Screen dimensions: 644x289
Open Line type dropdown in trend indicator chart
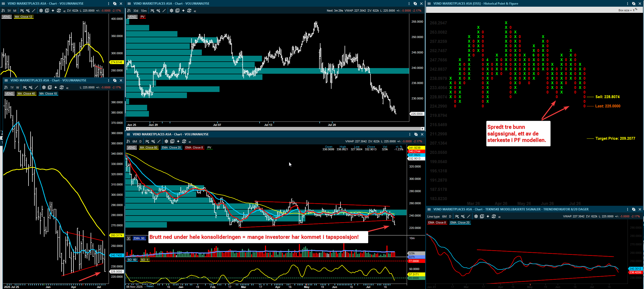click(433, 216)
